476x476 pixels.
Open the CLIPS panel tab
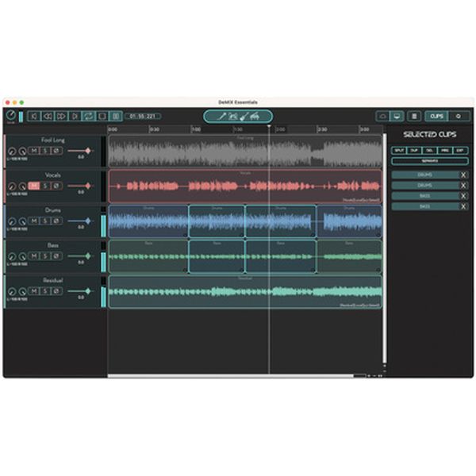coord(436,116)
